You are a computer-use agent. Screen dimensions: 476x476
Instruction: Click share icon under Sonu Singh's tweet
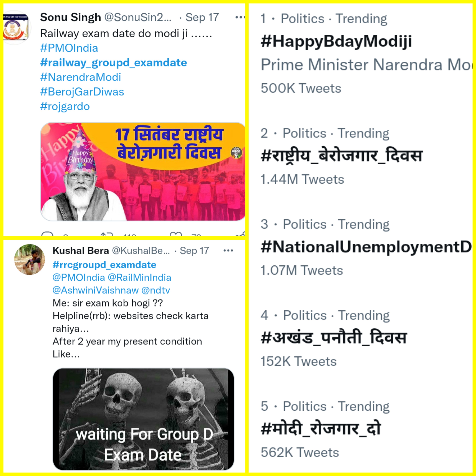pos(240,234)
